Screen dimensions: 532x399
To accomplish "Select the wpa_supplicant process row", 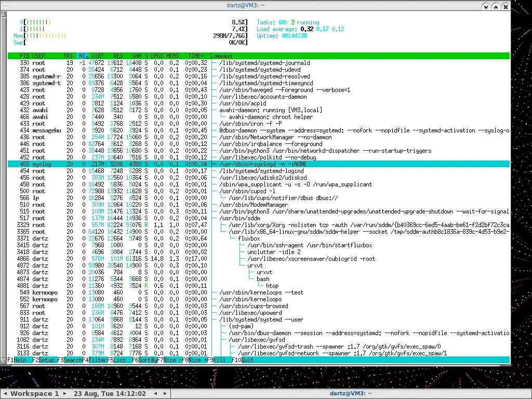I will tap(259, 184).
